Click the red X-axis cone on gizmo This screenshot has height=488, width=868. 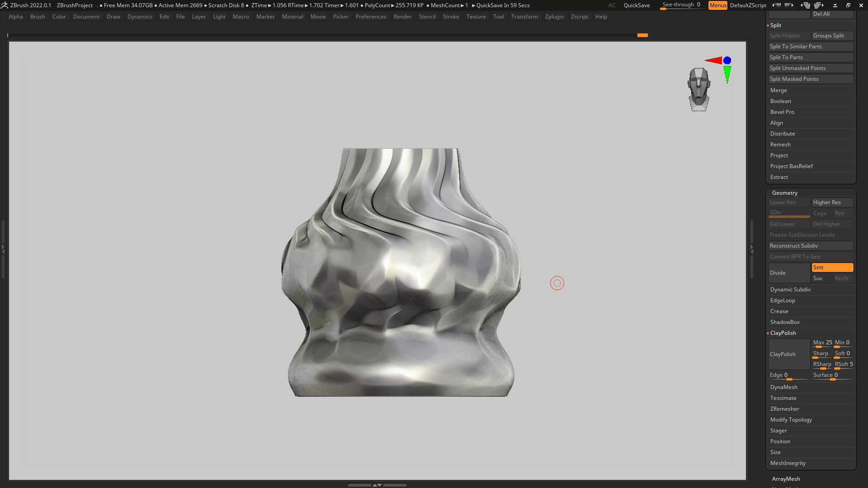point(714,61)
